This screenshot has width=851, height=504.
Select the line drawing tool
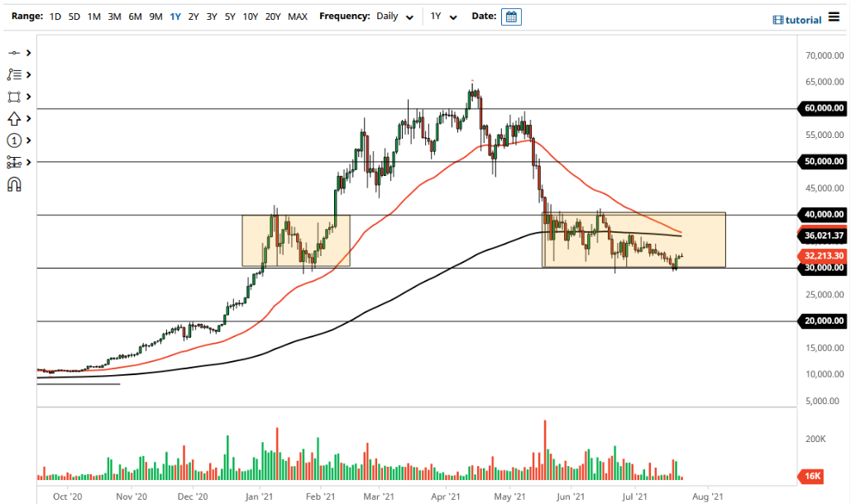coord(12,51)
